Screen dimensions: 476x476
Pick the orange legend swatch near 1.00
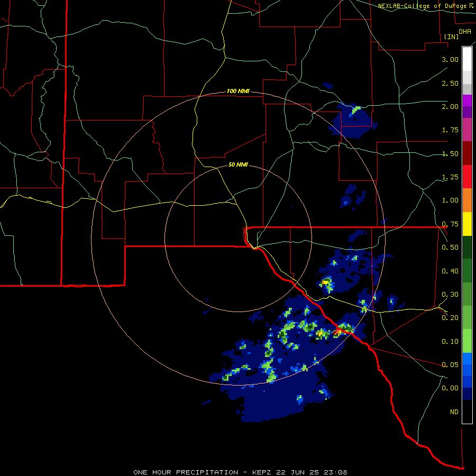(467, 200)
